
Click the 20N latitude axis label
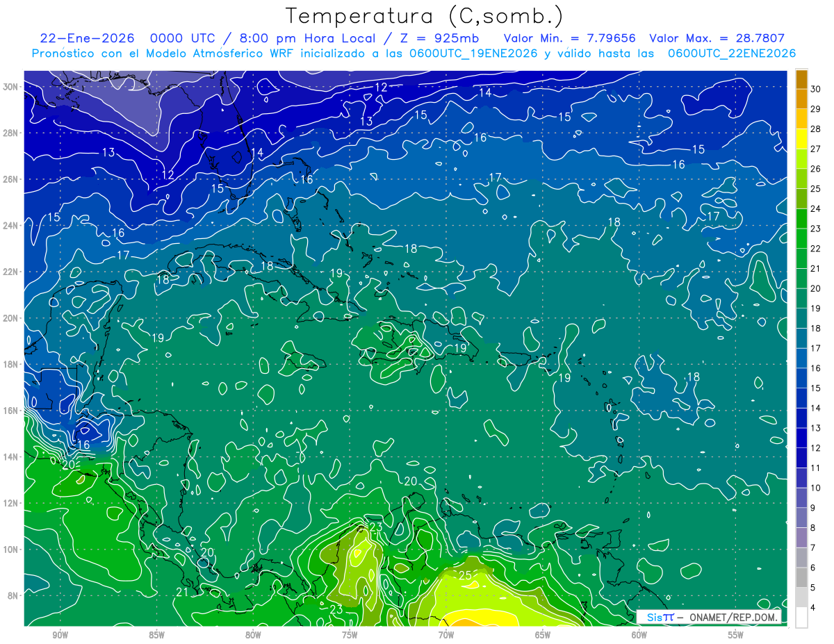point(11,318)
